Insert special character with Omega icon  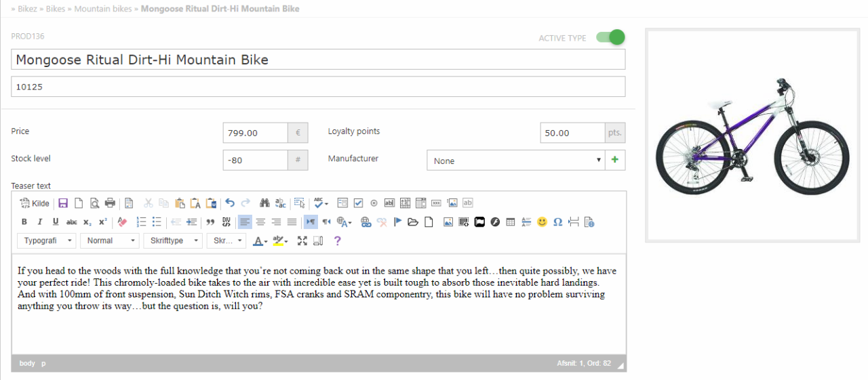pos(557,221)
